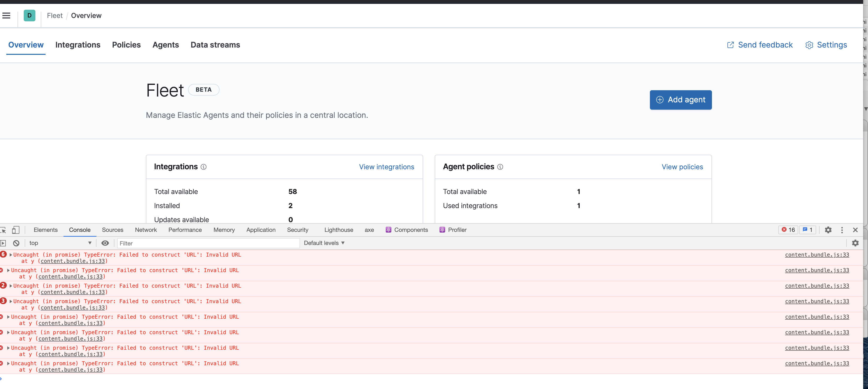
Task: Activate the inspect element picker
Action: click(x=3, y=230)
